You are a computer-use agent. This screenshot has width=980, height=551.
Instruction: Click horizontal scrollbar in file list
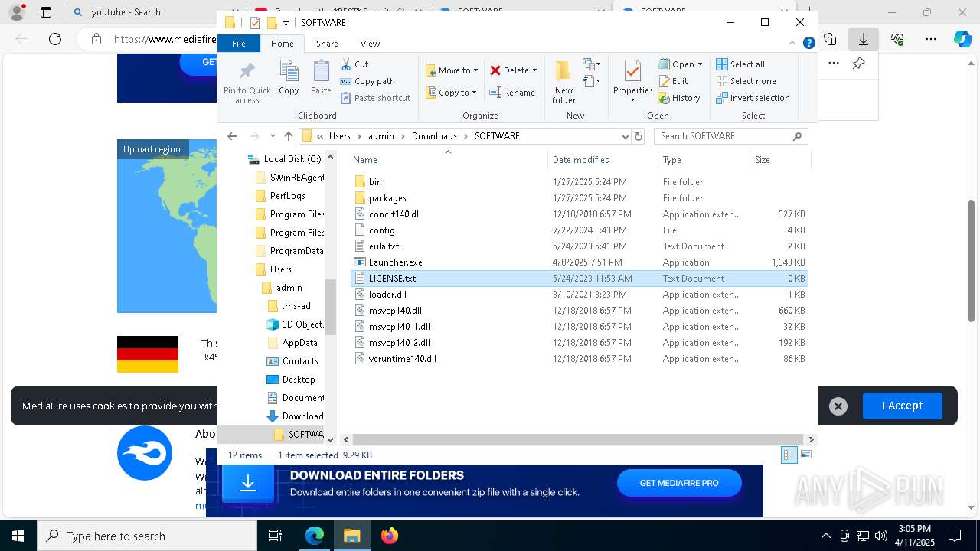[x=577, y=439]
